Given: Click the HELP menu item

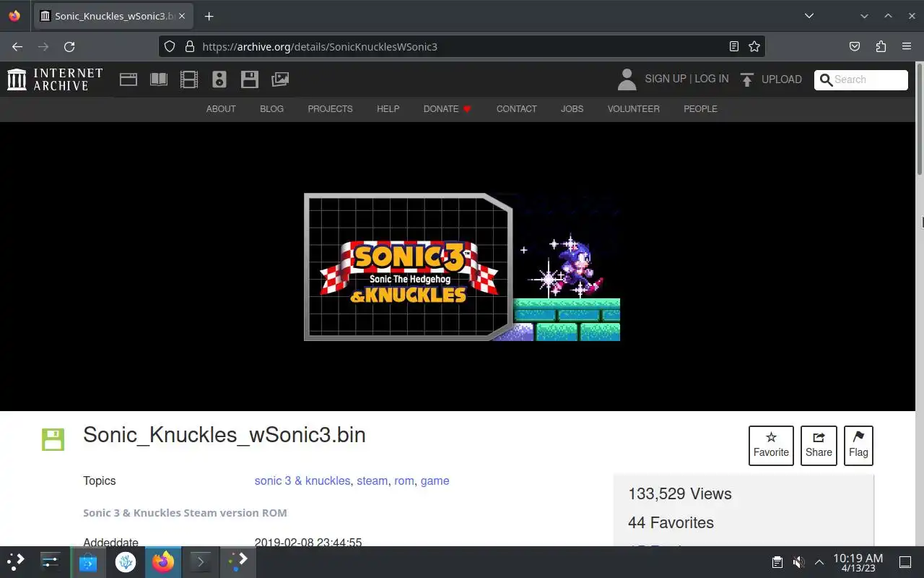Looking at the screenshot, I should click(x=388, y=109).
